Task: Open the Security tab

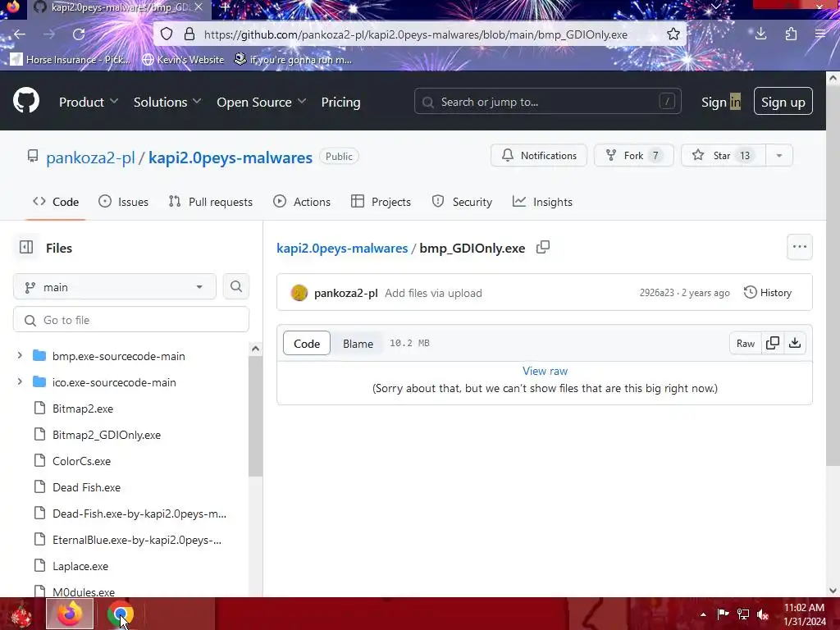Action: tap(462, 202)
